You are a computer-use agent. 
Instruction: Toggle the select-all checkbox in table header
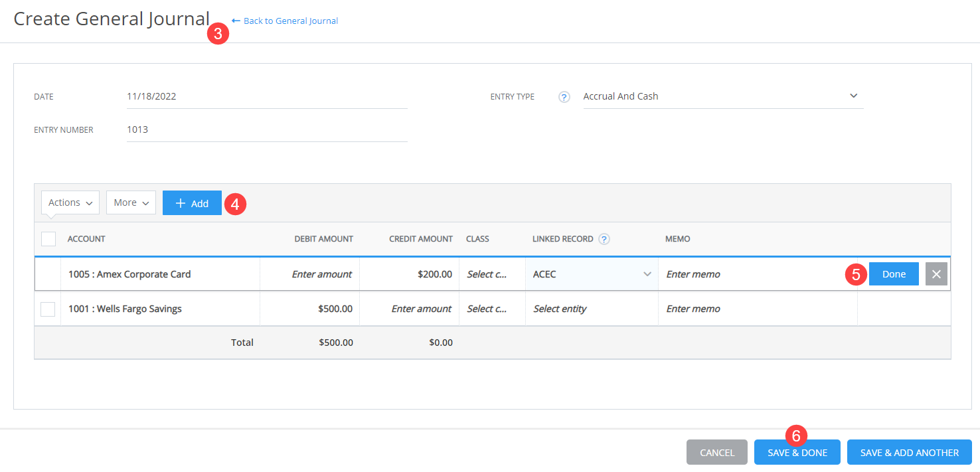(x=48, y=239)
